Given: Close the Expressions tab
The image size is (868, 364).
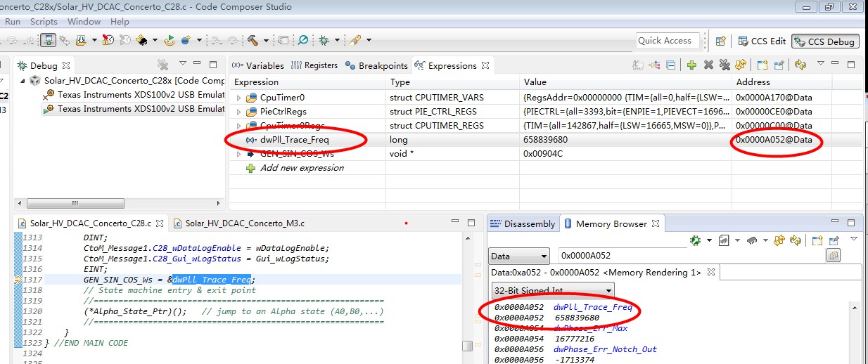Looking at the screenshot, I should point(485,65).
